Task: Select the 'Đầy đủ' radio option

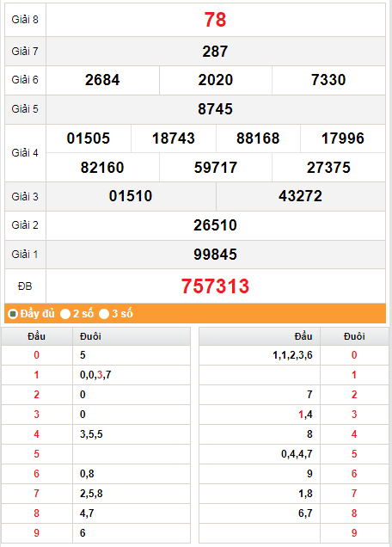Action: (13, 314)
